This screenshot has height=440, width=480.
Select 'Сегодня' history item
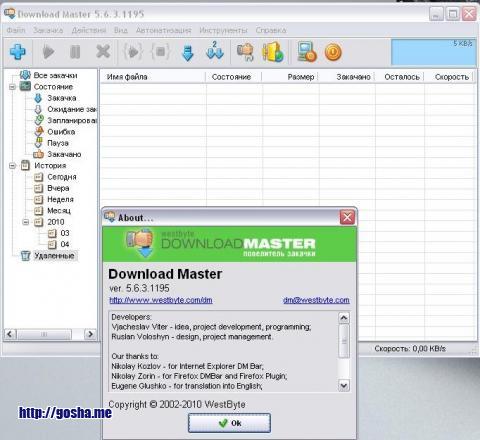tap(62, 177)
